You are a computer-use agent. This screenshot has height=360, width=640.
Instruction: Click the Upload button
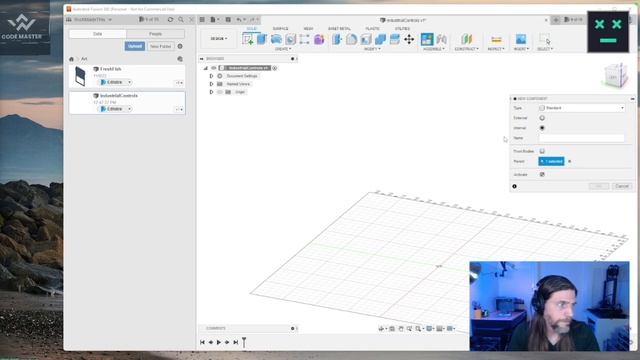click(135, 46)
